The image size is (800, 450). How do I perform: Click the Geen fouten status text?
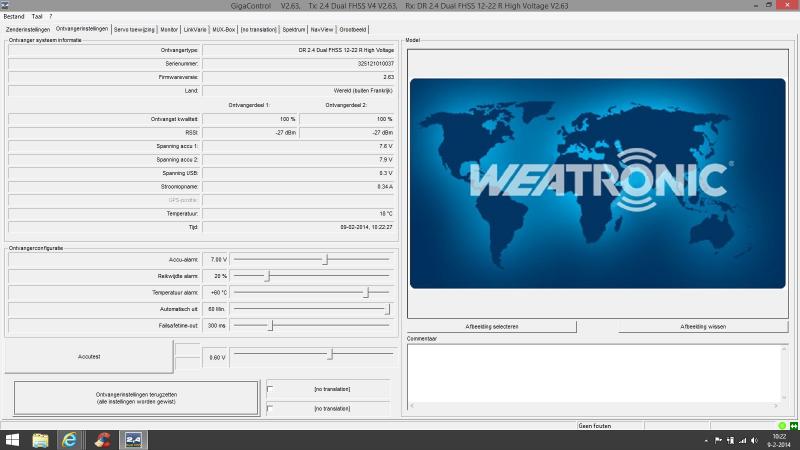(594, 426)
